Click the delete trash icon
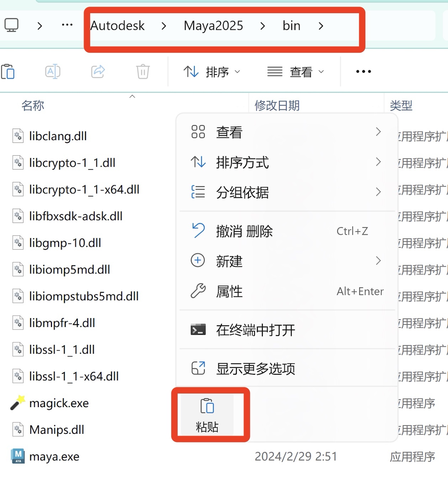This screenshot has height=483, width=448. [143, 72]
